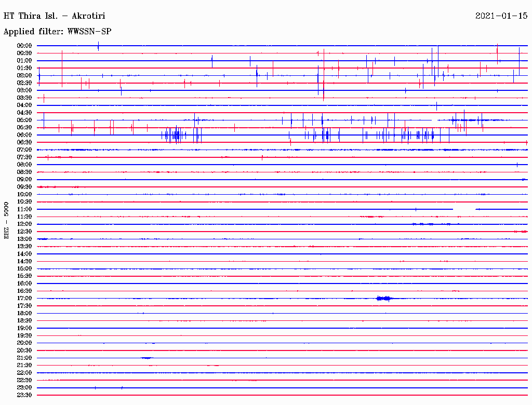Click the date label 2021-01-15

tap(501, 16)
